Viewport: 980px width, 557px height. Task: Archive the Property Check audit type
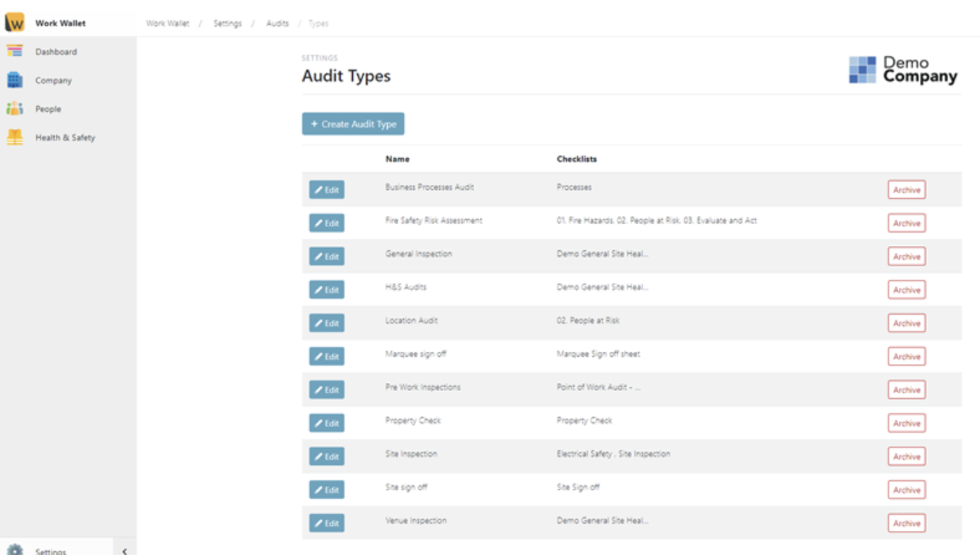pyautogui.click(x=906, y=423)
